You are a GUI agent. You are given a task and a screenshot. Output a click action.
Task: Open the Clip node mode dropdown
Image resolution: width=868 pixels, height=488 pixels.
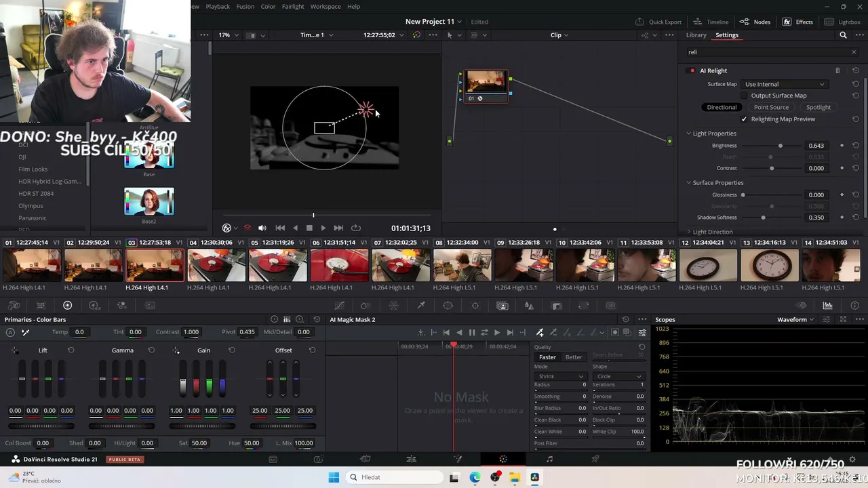point(559,35)
